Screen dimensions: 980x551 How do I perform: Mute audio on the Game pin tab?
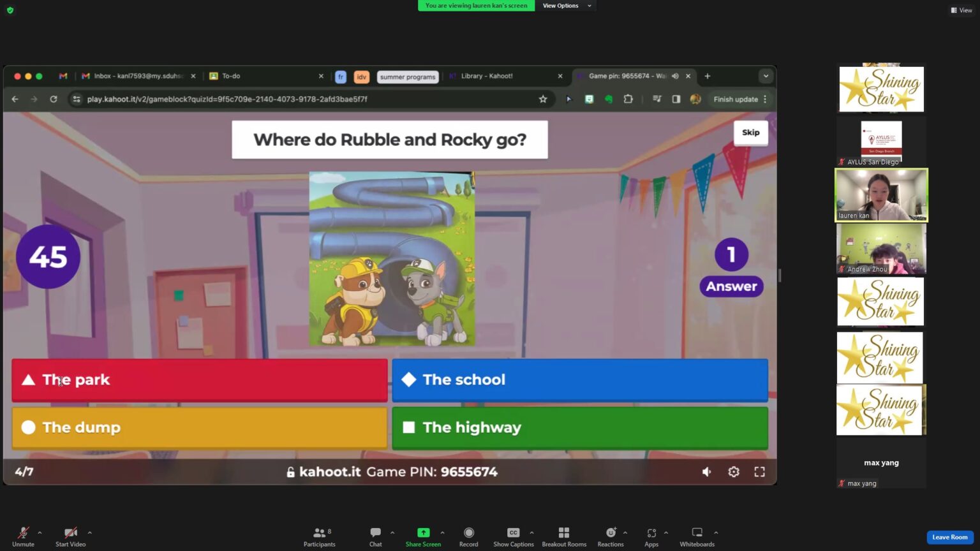pyautogui.click(x=675, y=76)
